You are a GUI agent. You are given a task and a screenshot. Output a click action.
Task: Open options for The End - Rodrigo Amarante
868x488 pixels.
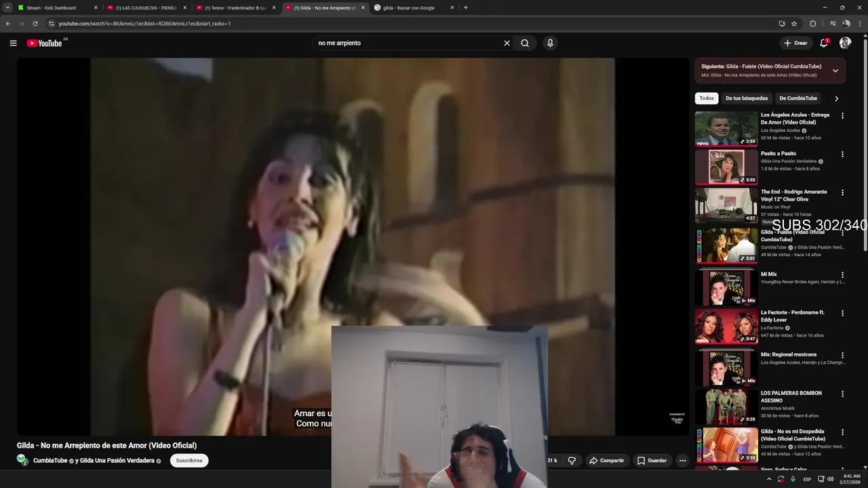842,192
